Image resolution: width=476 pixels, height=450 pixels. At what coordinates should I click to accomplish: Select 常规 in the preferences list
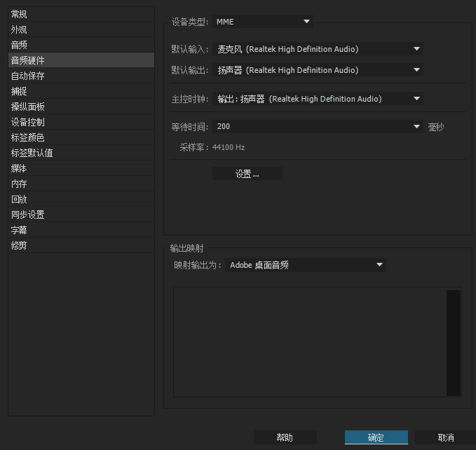point(20,14)
